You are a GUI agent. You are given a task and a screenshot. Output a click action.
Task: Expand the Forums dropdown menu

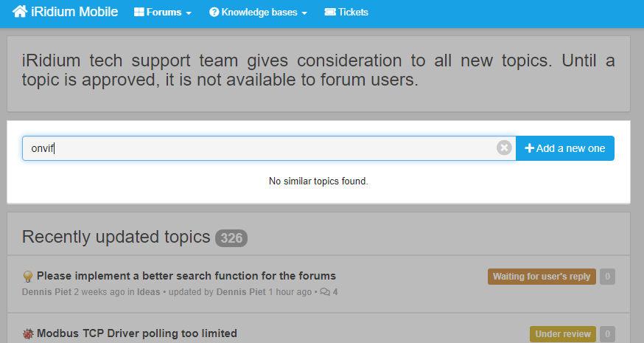(x=163, y=13)
